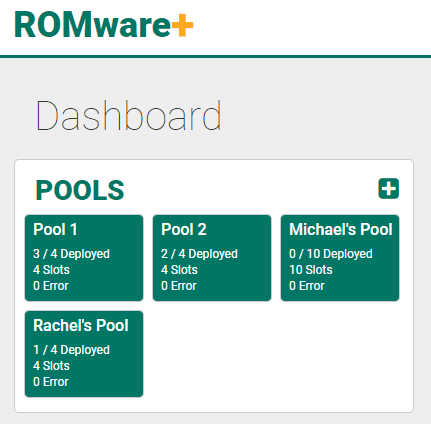Click the 0 / 10 Deployed status
Image resolution: width=431 pixels, height=424 pixels.
(x=331, y=254)
